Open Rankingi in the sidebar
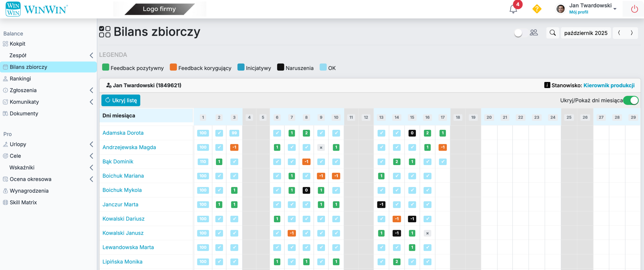The height and width of the screenshot is (270, 644). (x=20, y=79)
